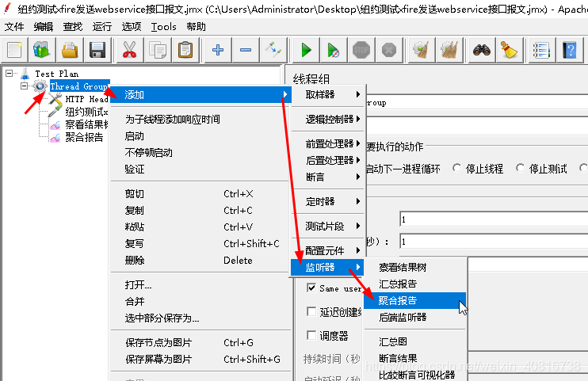Choose 汇总图 listener entry
The image size is (588, 381).
414,341
